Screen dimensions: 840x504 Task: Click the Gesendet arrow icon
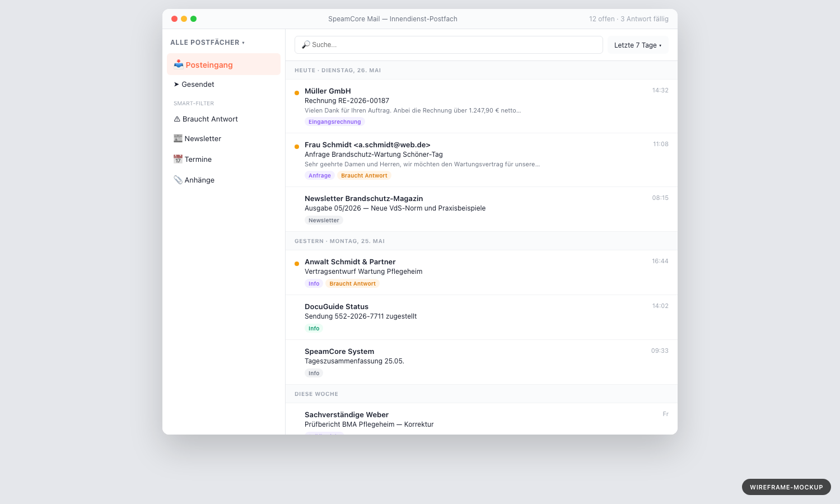(176, 85)
